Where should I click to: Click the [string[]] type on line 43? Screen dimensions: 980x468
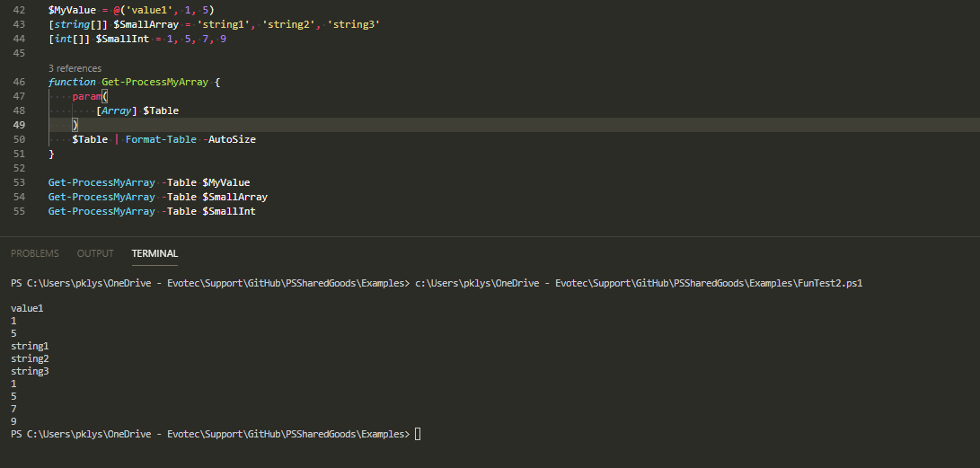click(x=78, y=24)
